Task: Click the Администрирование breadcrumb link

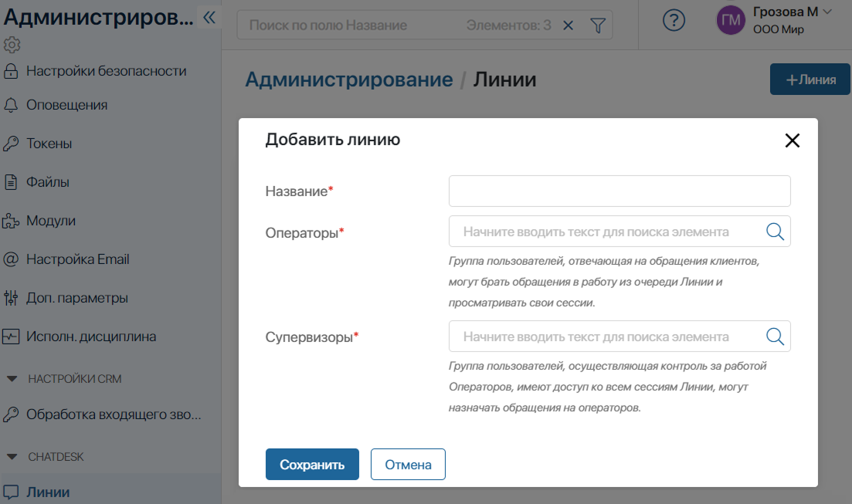Action: pyautogui.click(x=348, y=79)
